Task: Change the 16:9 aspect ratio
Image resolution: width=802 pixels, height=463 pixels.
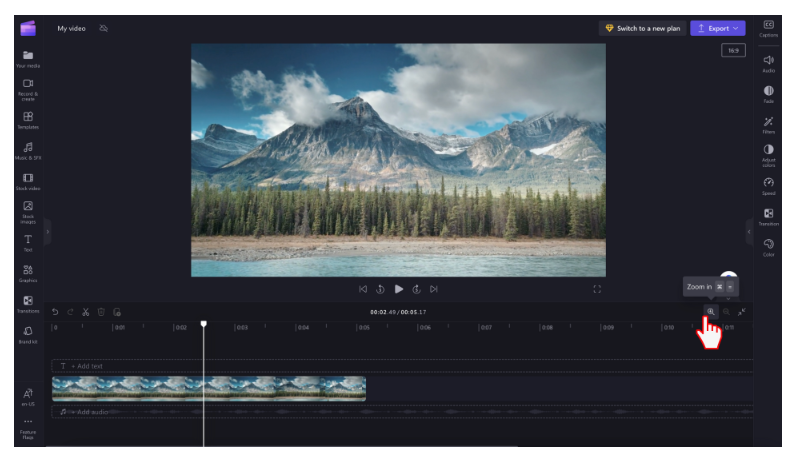Action: click(733, 50)
